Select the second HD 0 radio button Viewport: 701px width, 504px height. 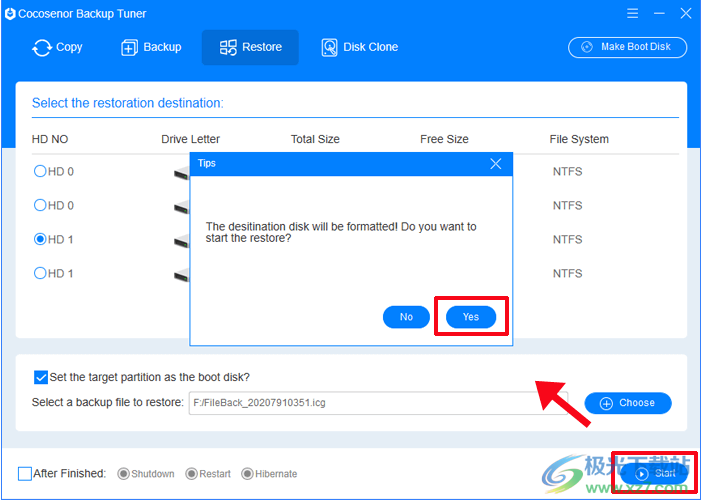(40, 205)
